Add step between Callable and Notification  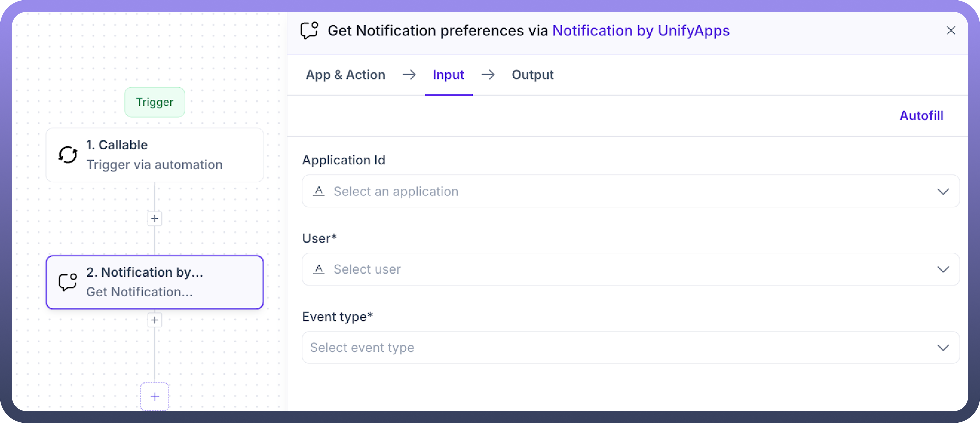(x=154, y=219)
